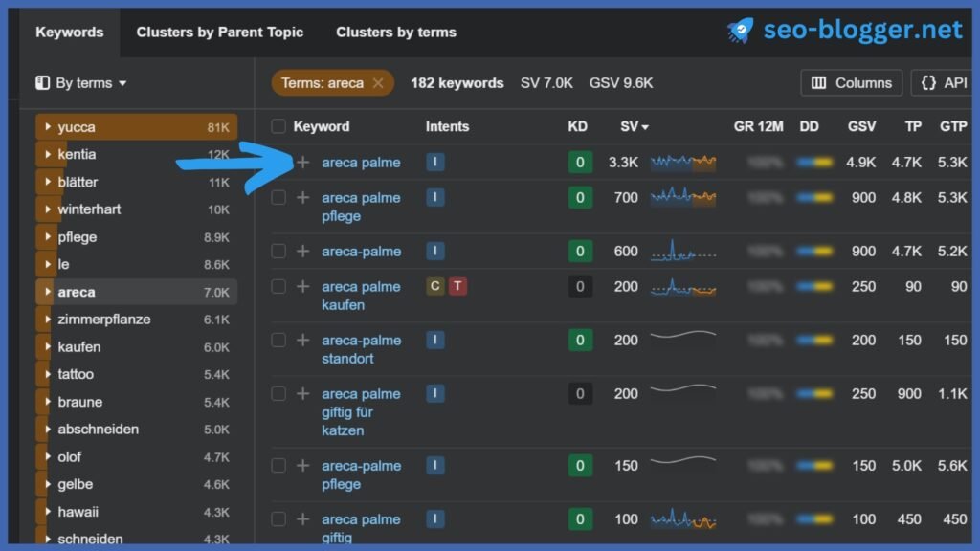Viewport: 980px width, 551px height.
Task: Open the Columns settings button
Action: pos(851,83)
